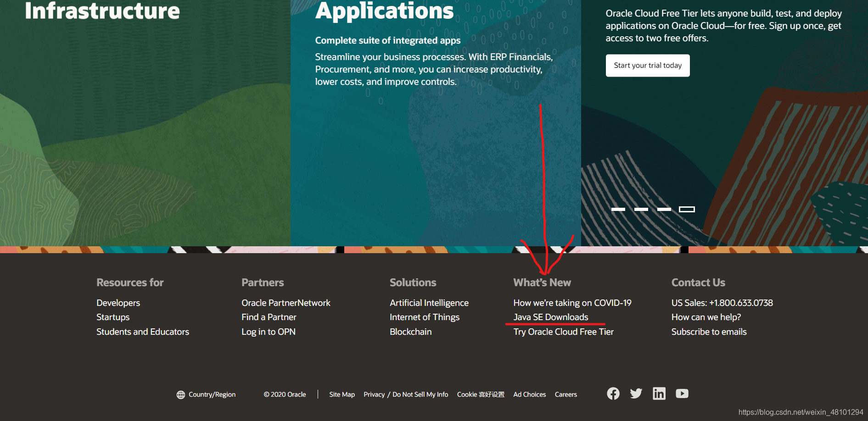Click Subscribe to emails link

point(709,332)
